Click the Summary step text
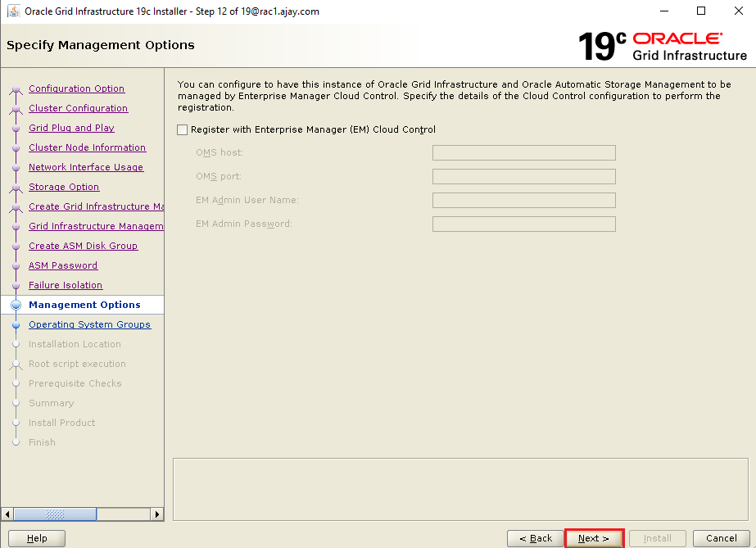Viewport: 756px width, 548px height. pos(51,403)
